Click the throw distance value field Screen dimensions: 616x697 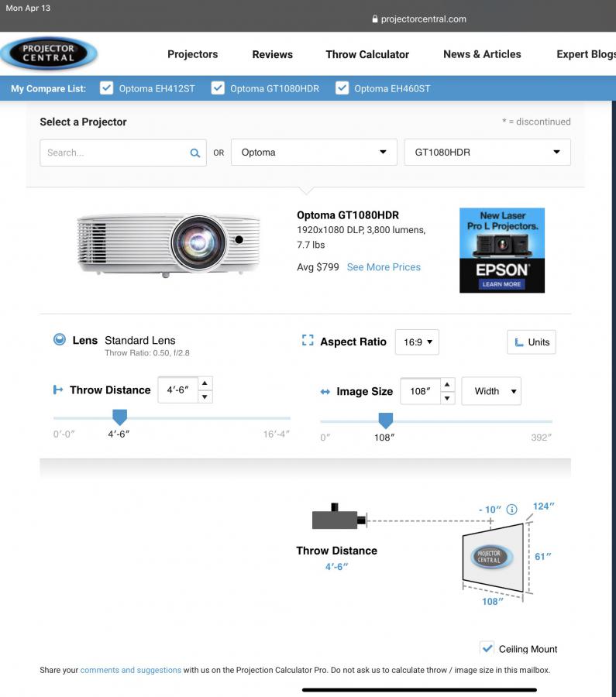178,390
